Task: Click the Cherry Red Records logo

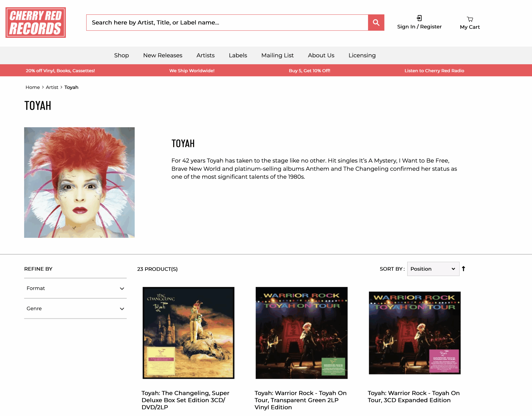Action: pos(36,22)
